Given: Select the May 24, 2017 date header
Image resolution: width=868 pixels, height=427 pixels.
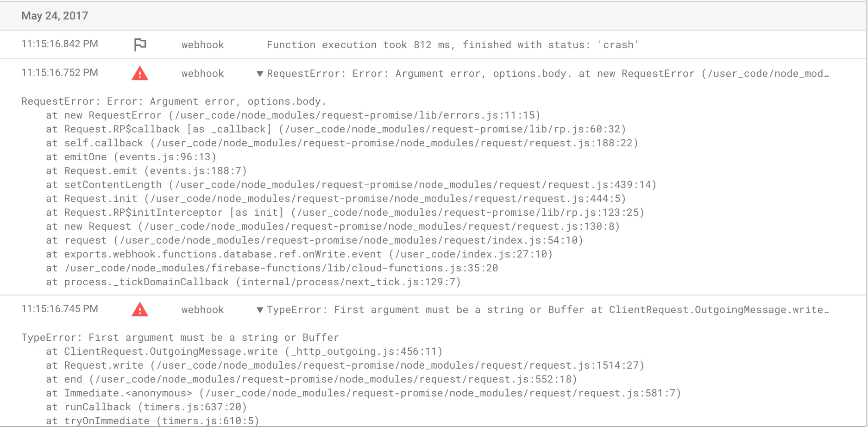Looking at the screenshot, I should 55,16.
